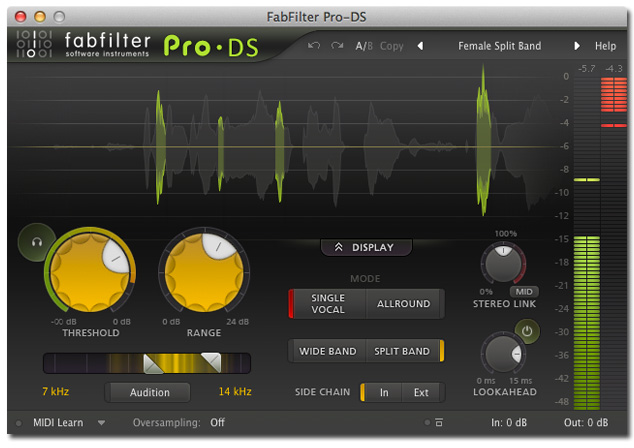634x448 pixels.
Task: Go to next preset arrow
Action: pos(577,46)
